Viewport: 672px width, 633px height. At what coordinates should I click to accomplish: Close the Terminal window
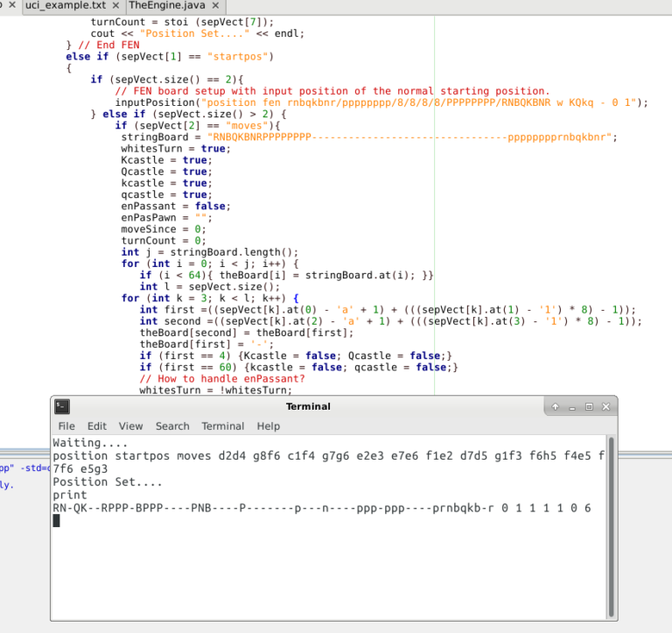[605, 407]
